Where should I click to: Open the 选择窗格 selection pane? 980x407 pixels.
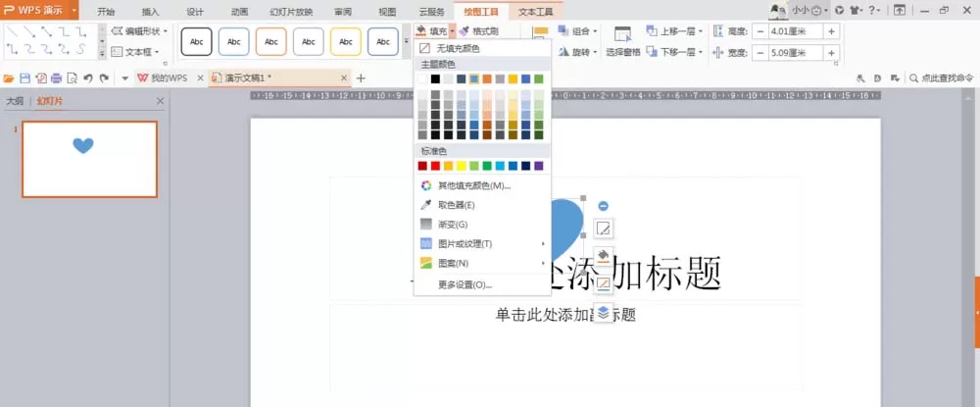[623, 42]
